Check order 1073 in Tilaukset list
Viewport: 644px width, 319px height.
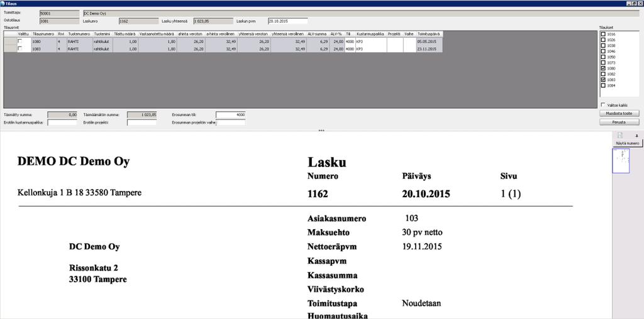coord(603,63)
